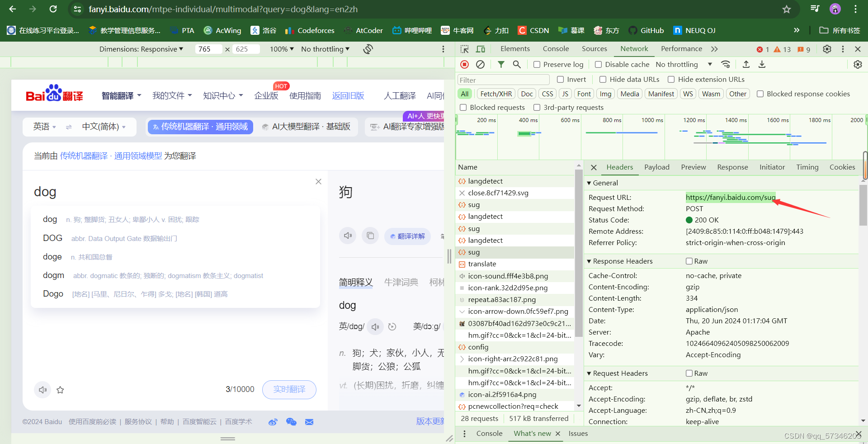Switch to the Console tab
The width and height of the screenshot is (868, 444).
click(x=556, y=49)
